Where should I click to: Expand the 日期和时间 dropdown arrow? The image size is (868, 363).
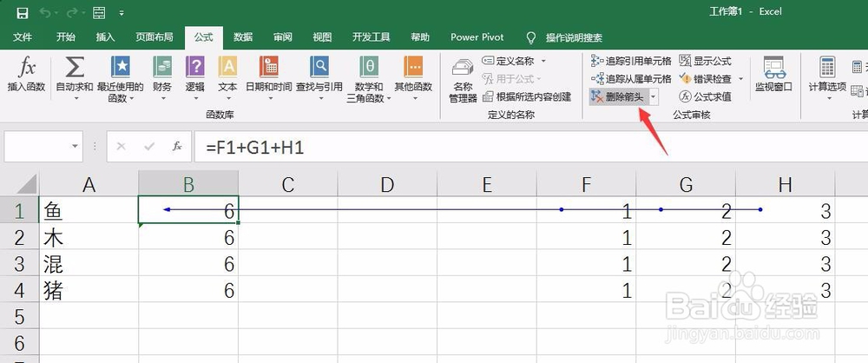271,98
